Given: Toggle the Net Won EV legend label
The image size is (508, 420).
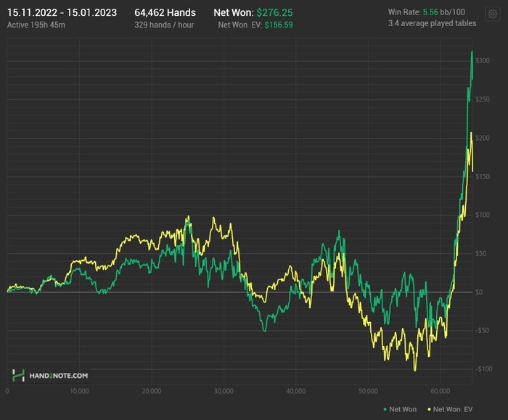Looking at the screenshot, I should (x=453, y=409).
